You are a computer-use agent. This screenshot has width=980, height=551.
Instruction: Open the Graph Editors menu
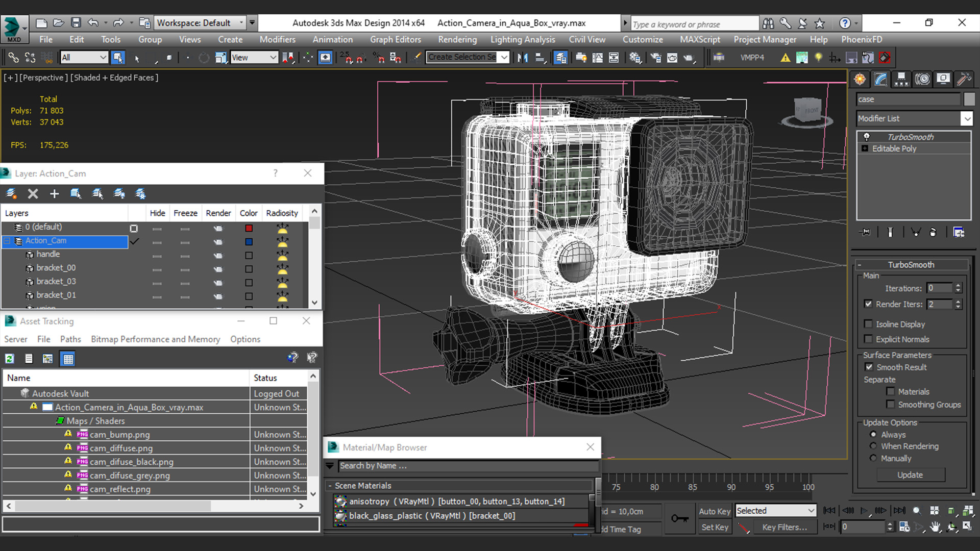click(396, 39)
